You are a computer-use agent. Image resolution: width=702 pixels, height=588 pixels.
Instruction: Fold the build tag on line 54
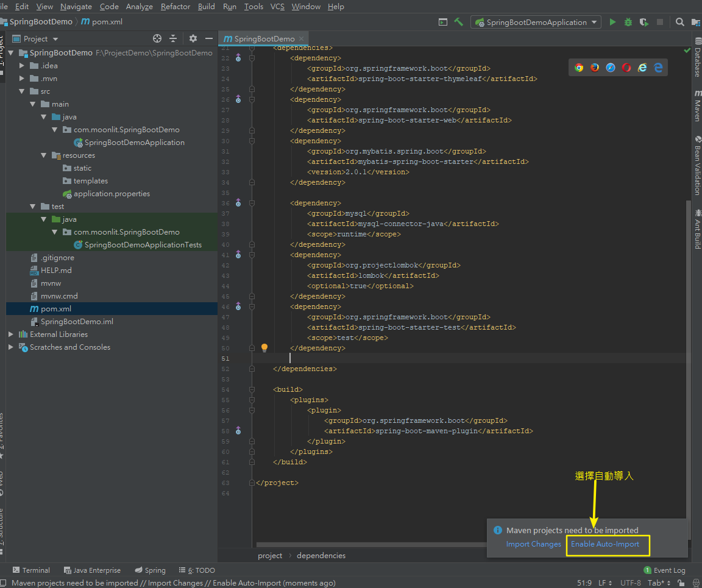(x=252, y=389)
